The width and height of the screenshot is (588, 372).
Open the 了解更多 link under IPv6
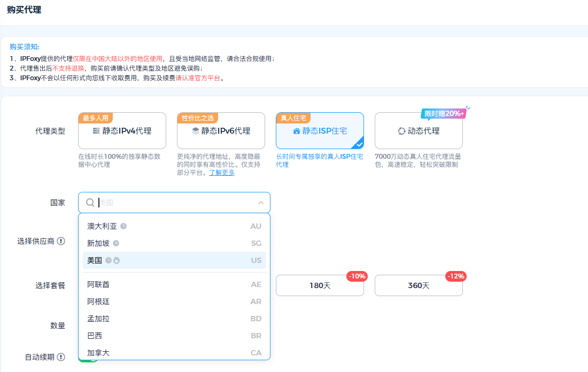tap(221, 173)
